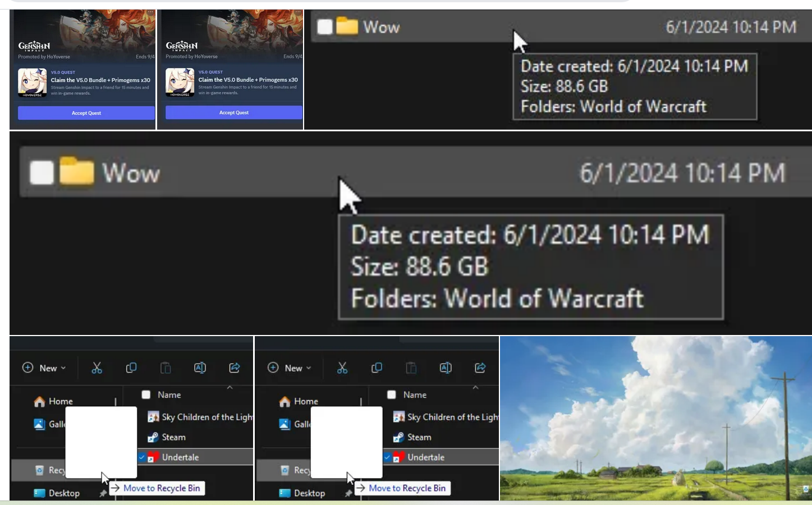Click the 6/1/2024 10:14 PM date in large Wow row

tap(682, 173)
